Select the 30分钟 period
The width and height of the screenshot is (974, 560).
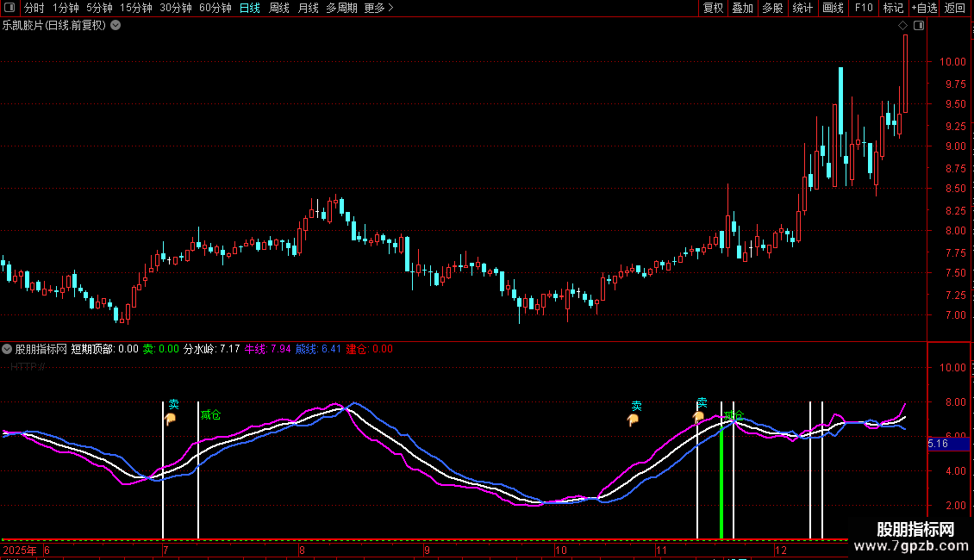(176, 8)
